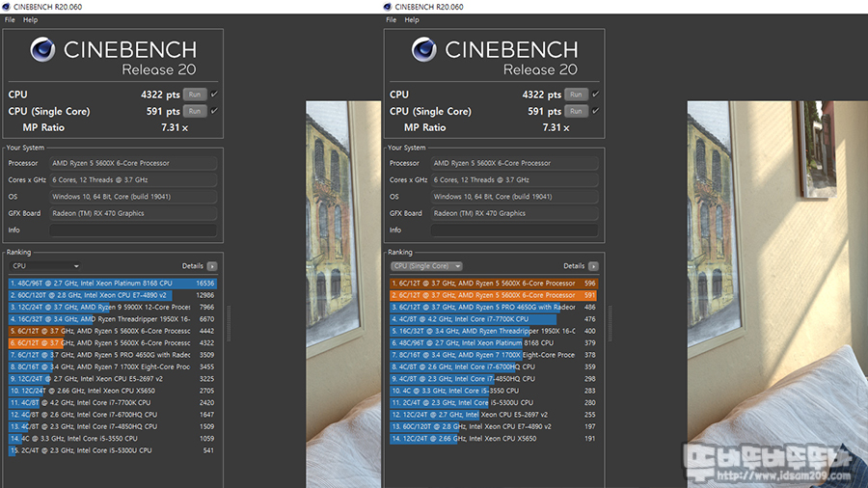868x488 pixels.
Task: Select orange Ryzen 5 5600X row scoring 4322
Action: pyautogui.click(x=113, y=343)
